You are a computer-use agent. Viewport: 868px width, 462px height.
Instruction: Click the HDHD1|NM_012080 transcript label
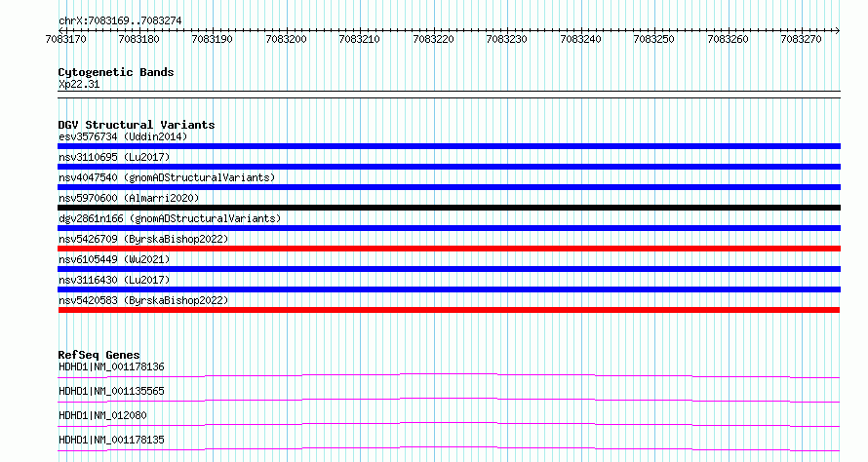click(102, 415)
